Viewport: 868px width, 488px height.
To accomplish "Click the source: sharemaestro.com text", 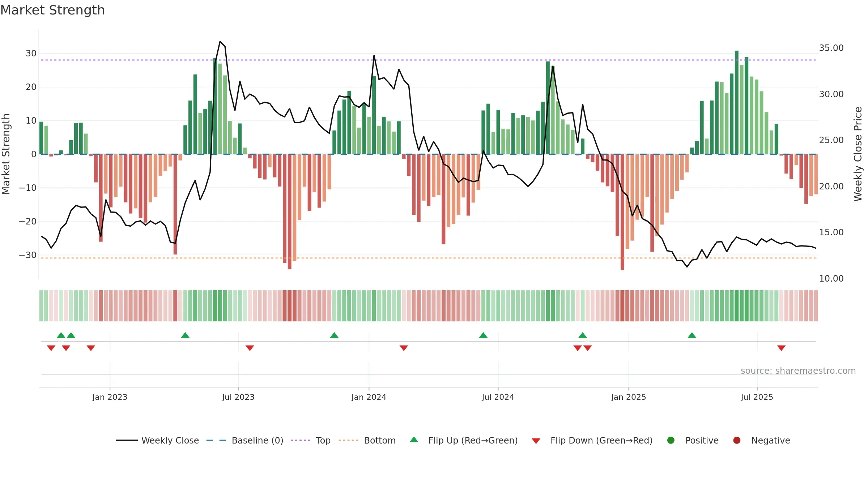I will pyautogui.click(x=798, y=371).
